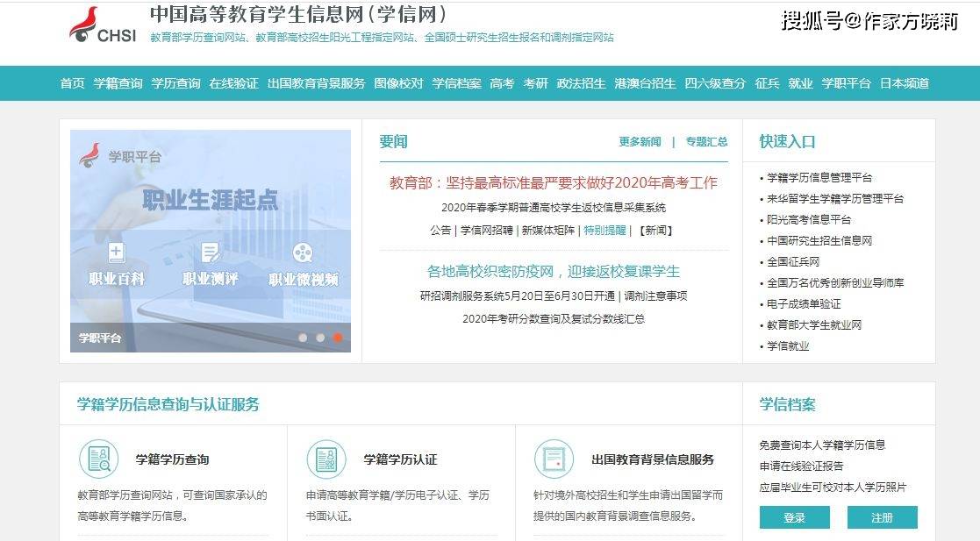This screenshot has height=541, width=980.
Task: Click the 登录 button
Action: pyautogui.click(x=794, y=518)
